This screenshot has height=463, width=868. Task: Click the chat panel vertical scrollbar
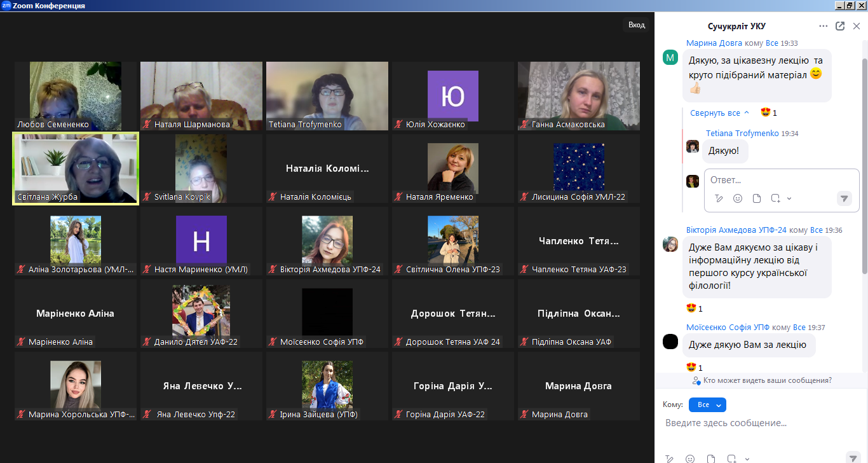click(x=864, y=165)
